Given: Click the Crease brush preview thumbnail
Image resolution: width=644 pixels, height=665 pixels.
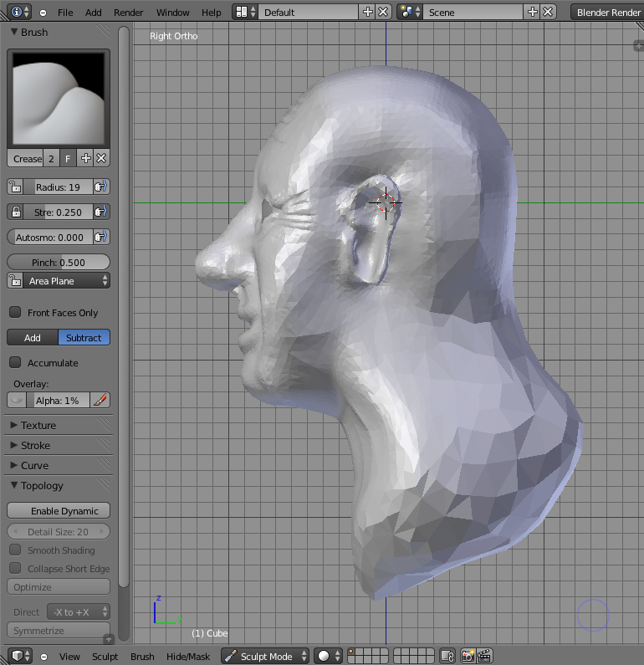Looking at the screenshot, I should (58, 99).
